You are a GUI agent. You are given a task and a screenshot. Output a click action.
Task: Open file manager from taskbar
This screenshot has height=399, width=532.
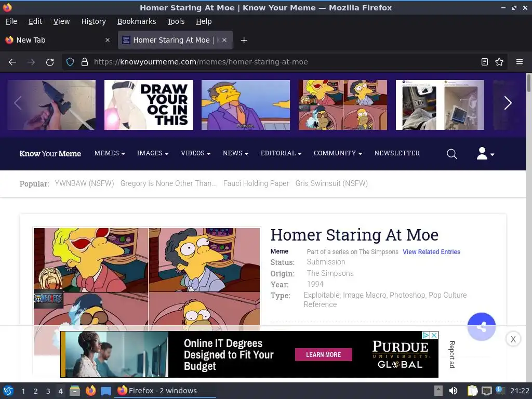75,391
